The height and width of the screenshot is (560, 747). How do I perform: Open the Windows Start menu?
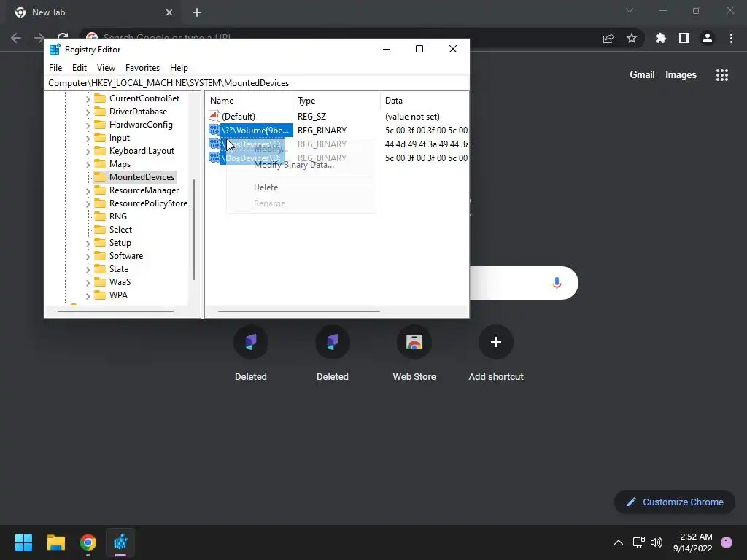(x=23, y=542)
